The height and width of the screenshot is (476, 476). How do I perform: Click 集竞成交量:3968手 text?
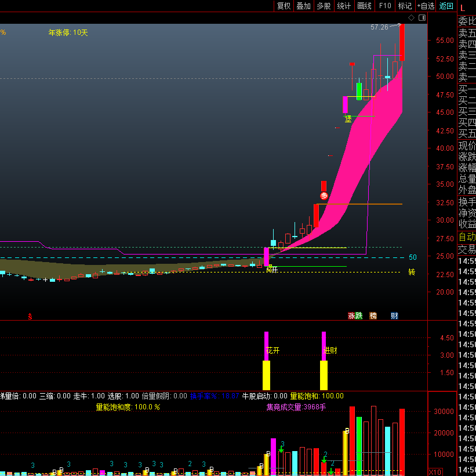[x=296, y=407]
